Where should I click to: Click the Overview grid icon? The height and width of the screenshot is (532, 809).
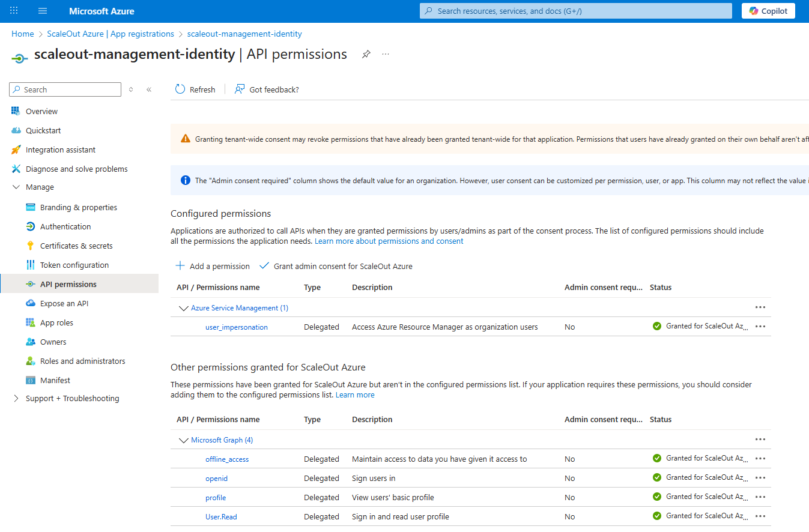tap(16, 111)
